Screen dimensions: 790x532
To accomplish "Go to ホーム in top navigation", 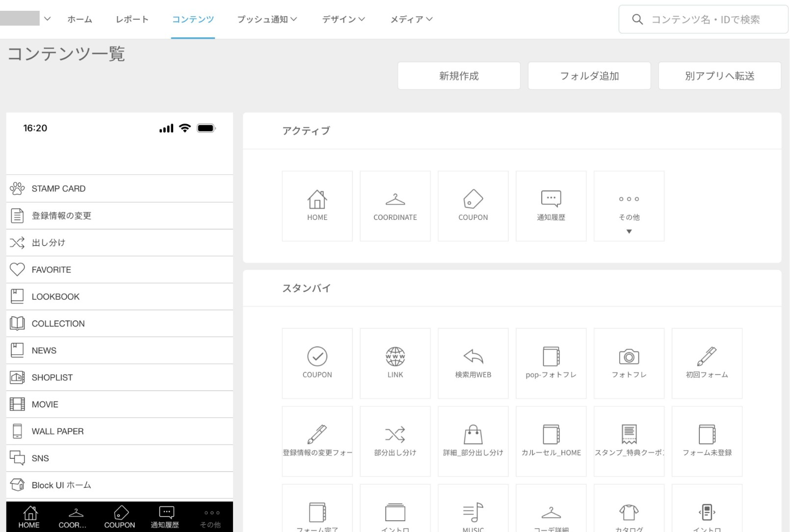I will (79, 19).
